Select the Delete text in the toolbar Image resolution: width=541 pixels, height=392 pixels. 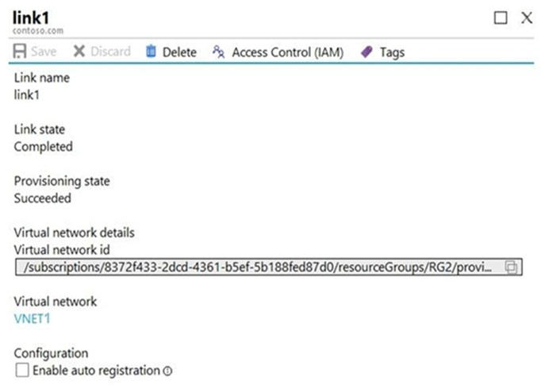tap(179, 52)
